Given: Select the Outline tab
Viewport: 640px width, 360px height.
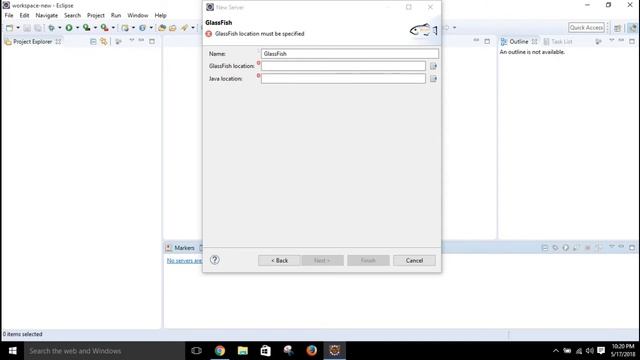Looking at the screenshot, I should (518, 42).
